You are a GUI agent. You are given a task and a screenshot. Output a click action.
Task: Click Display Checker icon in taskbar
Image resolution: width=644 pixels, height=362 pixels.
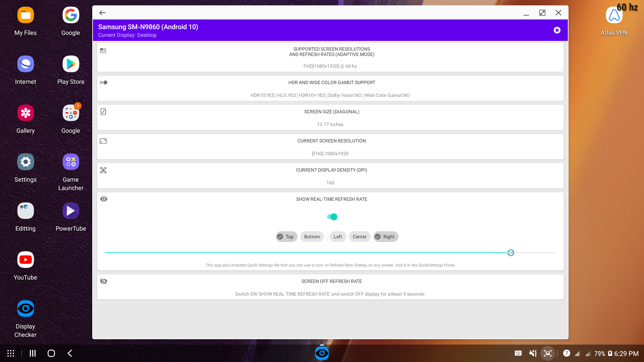click(x=322, y=353)
